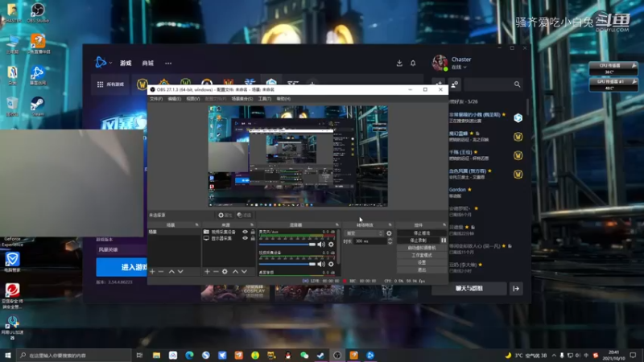Image resolution: width=644 pixels, height=362 pixels.
Task: Remove selected scene with the minus icon
Action: [x=161, y=272]
